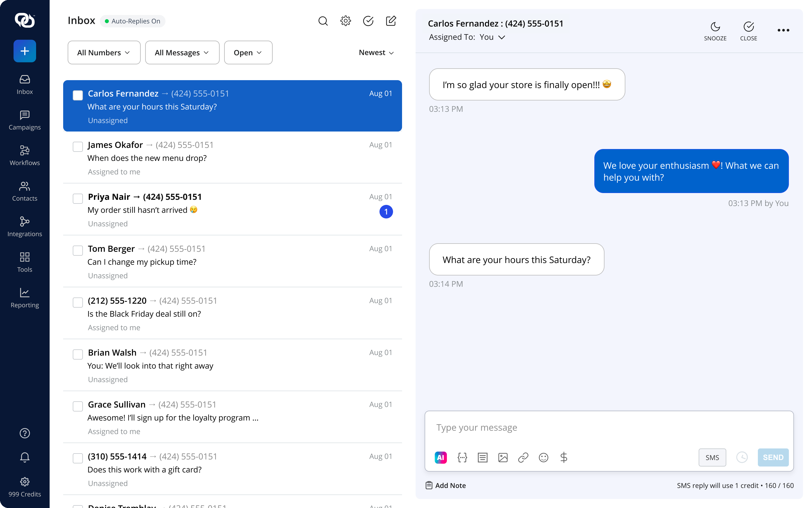The image size is (812, 508).
Task: Click "SMS reply will use 1 credit" text
Action: point(717,485)
